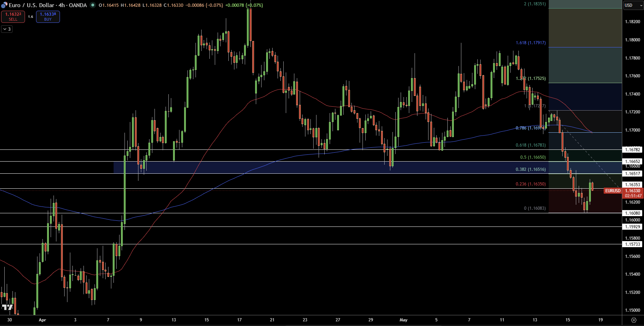Click the 21 date on time axis
Image resolution: width=644 pixels, height=326 pixels.
[x=272, y=320]
